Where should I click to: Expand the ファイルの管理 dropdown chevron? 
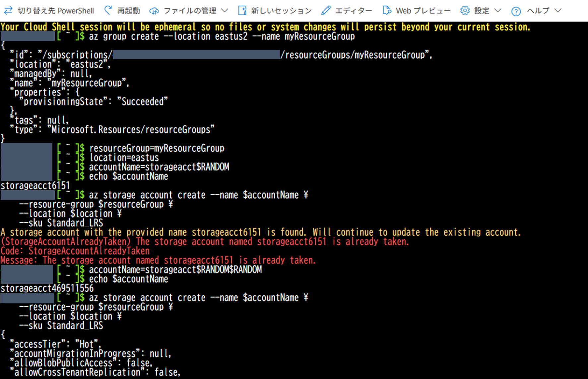point(225,11)
